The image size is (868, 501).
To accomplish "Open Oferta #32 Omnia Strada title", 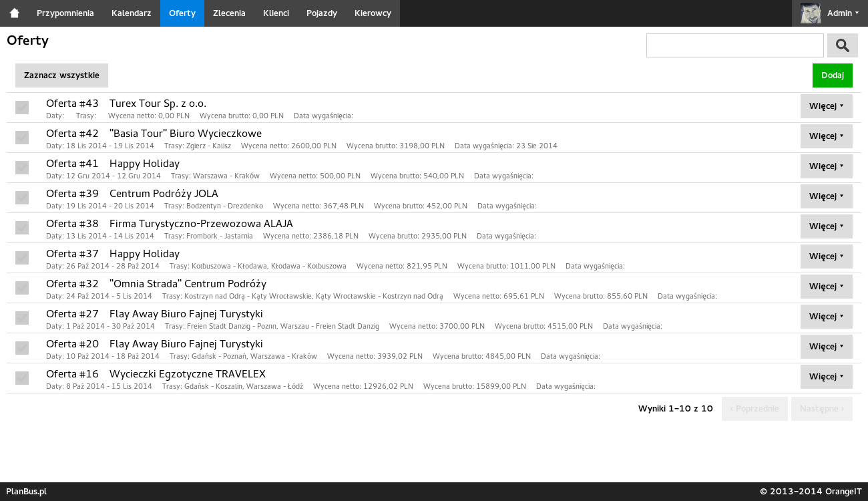I will 156,284.
